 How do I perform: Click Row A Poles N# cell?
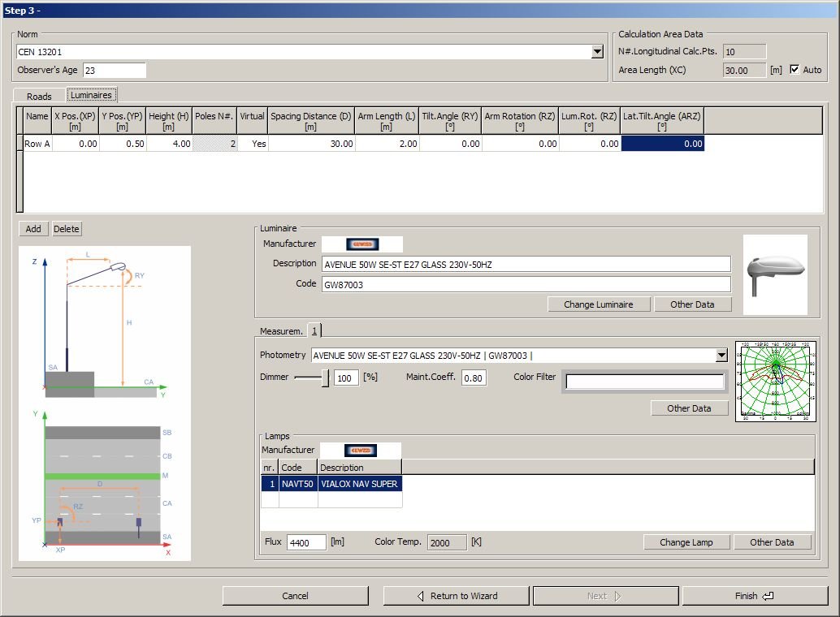click(x=214, y=144)
